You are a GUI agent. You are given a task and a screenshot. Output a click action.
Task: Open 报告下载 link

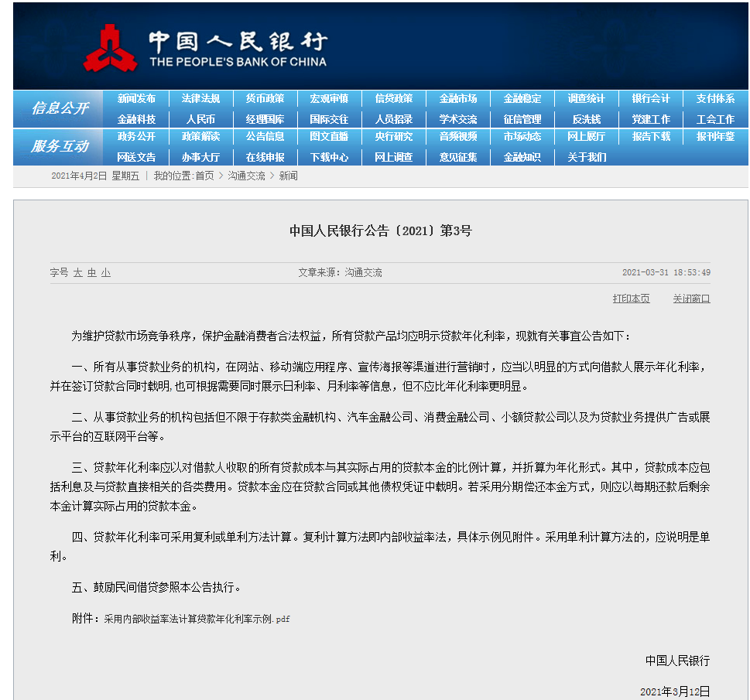(651, 136)
